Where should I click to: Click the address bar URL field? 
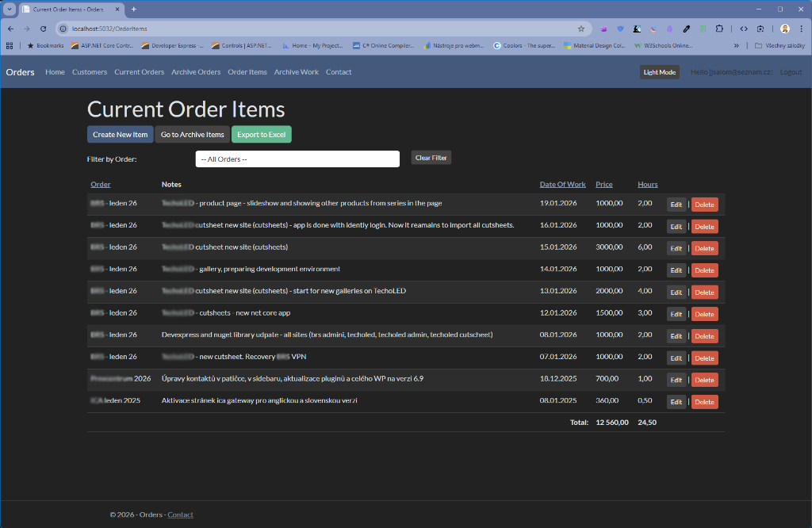tap(317, 29)
